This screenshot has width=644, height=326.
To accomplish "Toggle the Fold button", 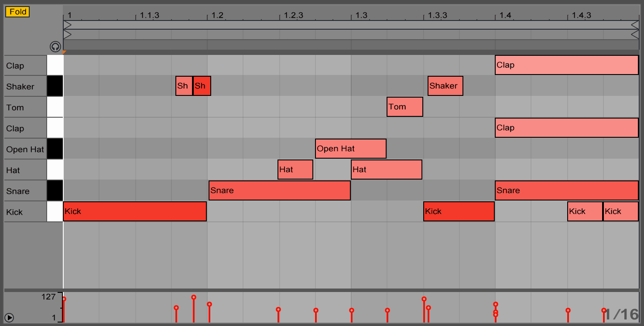I will 17,12.
